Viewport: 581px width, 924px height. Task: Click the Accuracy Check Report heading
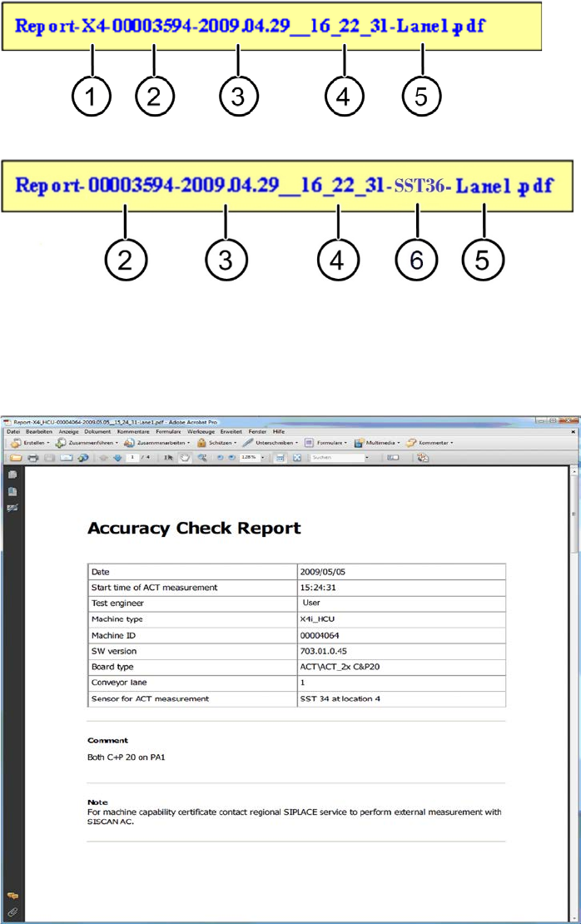click(194, 528)
